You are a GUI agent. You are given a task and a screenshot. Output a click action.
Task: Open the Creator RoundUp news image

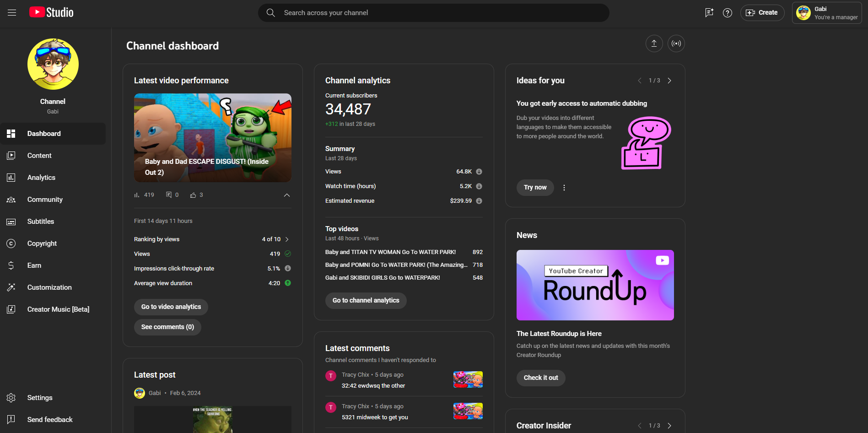pos(595,285)
